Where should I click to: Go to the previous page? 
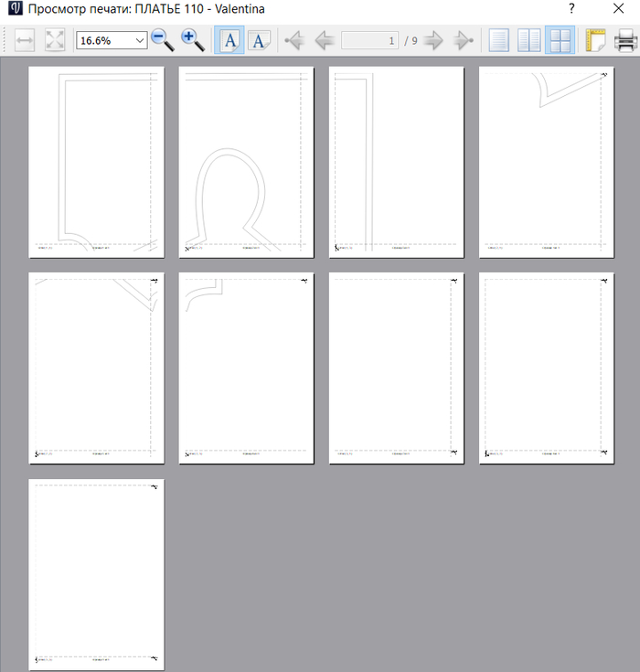(324, 40)
